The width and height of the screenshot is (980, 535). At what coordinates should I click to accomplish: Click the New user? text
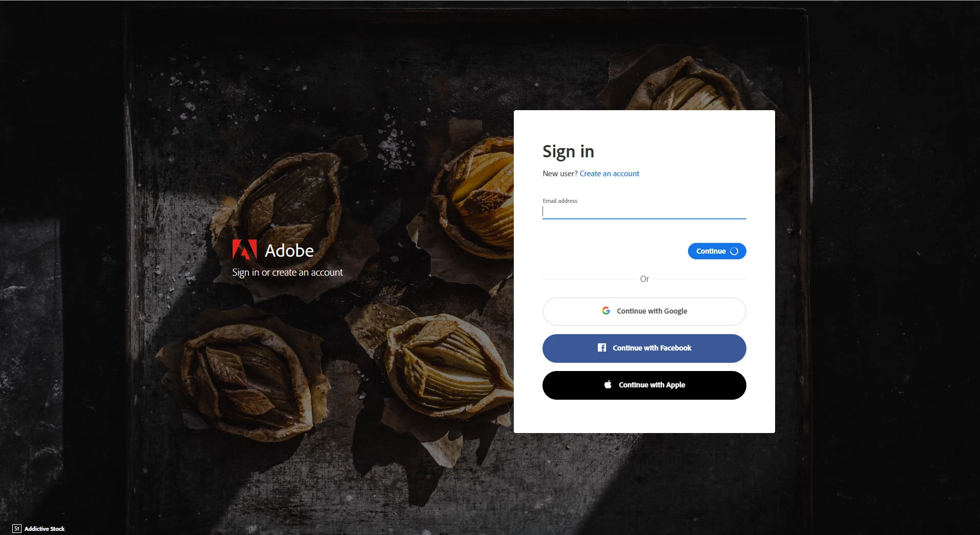560,174
